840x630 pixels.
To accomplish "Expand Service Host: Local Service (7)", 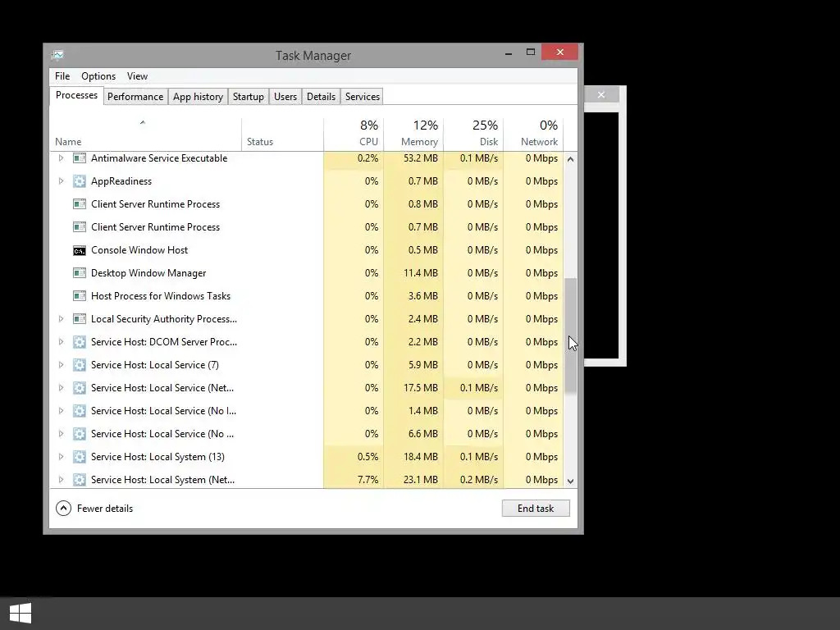I will tap(61, 365).
